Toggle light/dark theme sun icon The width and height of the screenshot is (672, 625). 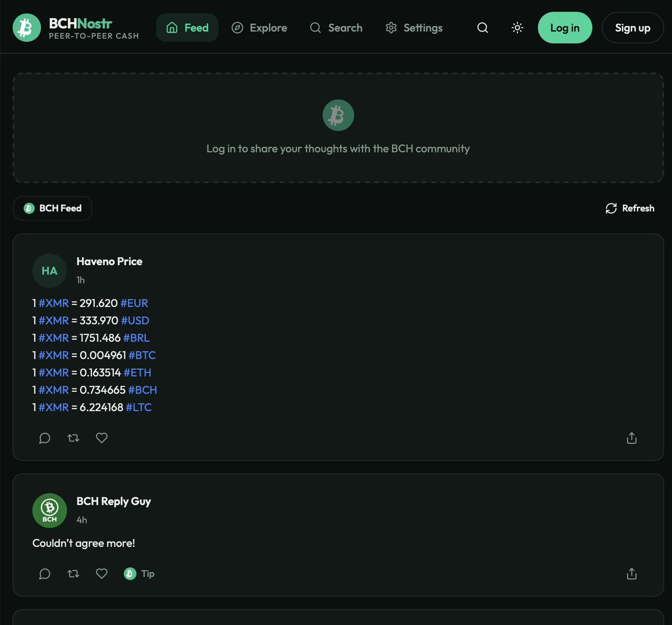click(517, 28)
